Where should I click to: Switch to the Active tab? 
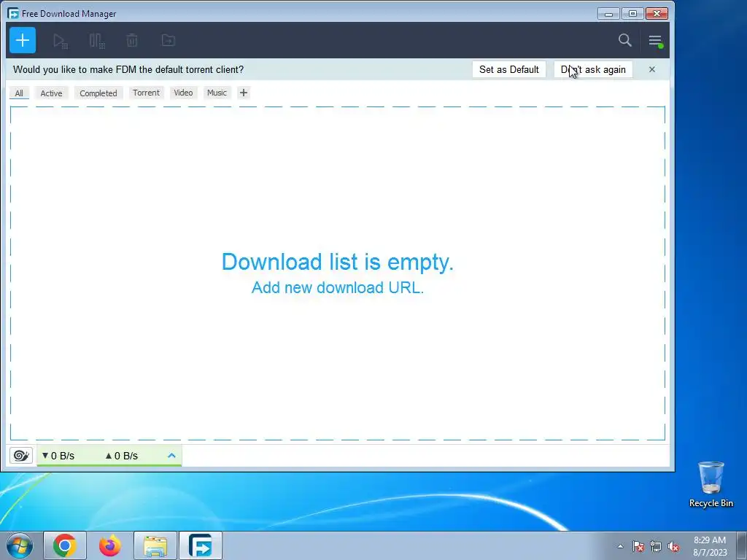point(51,93)
